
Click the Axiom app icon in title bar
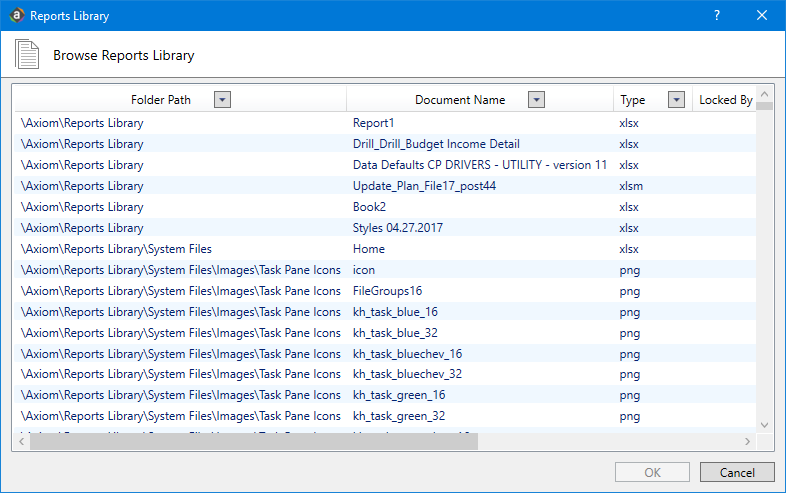pyautogui.click(x=16, y=16)
